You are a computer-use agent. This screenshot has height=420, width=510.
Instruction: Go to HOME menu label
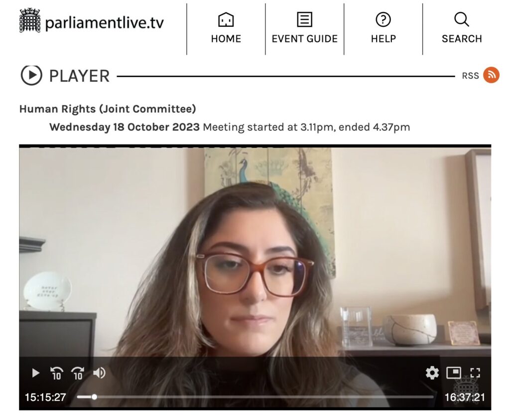coord(226,39)
